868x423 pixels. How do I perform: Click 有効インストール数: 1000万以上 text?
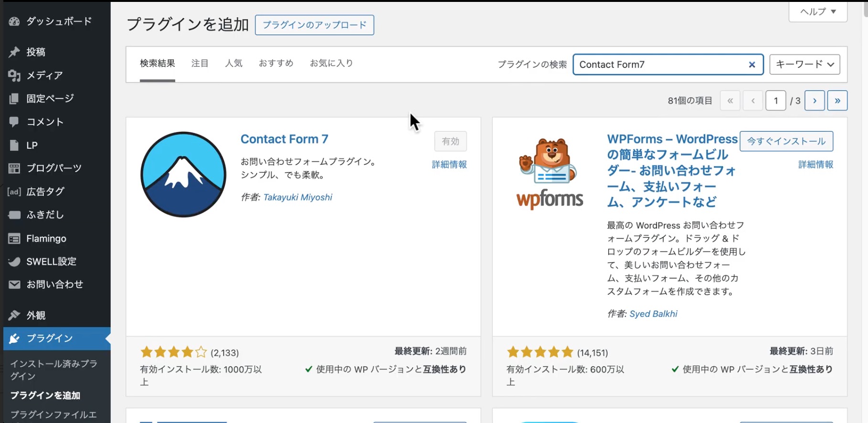(201, 375)
